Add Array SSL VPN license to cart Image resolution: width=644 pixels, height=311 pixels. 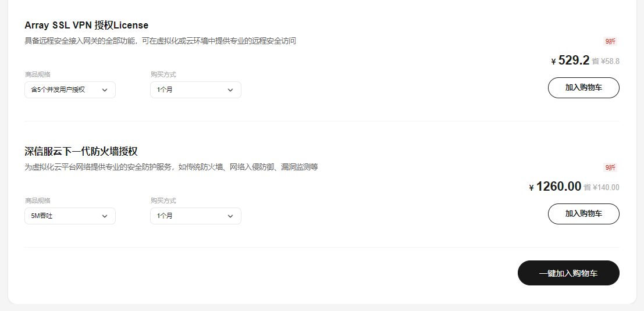pos(583,88)
